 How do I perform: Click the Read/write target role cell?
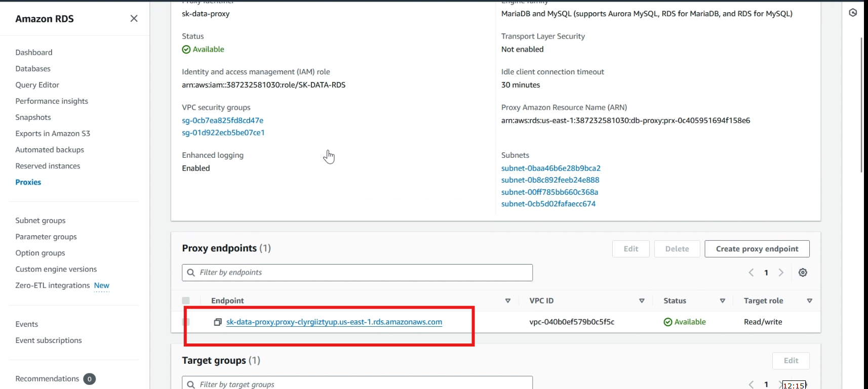(763, 322)
